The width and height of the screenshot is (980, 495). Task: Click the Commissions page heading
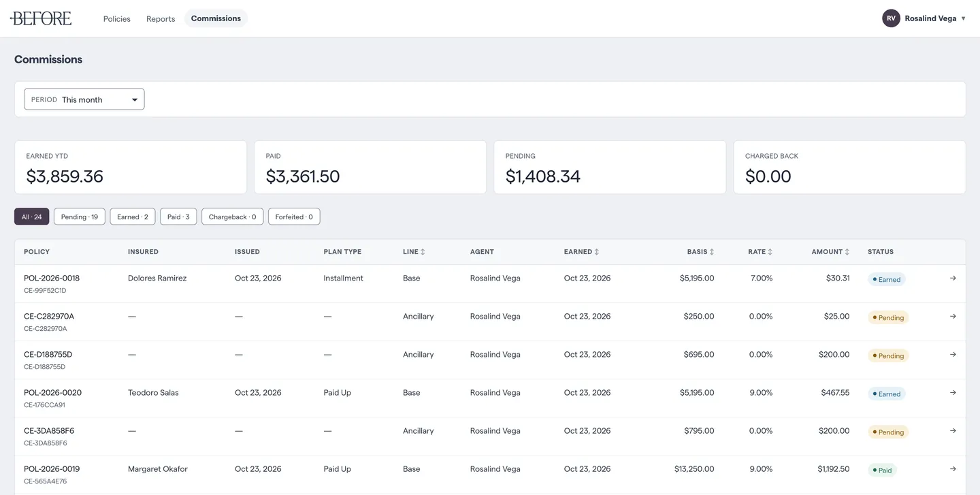click(x=48, y=59)
